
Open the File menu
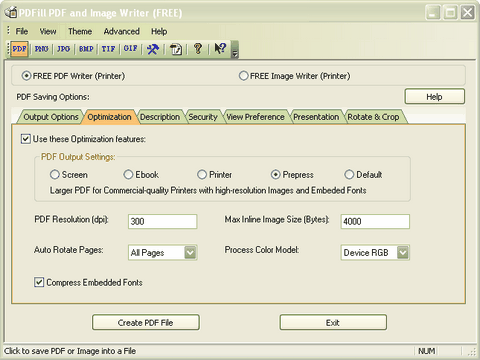point(22,31)
